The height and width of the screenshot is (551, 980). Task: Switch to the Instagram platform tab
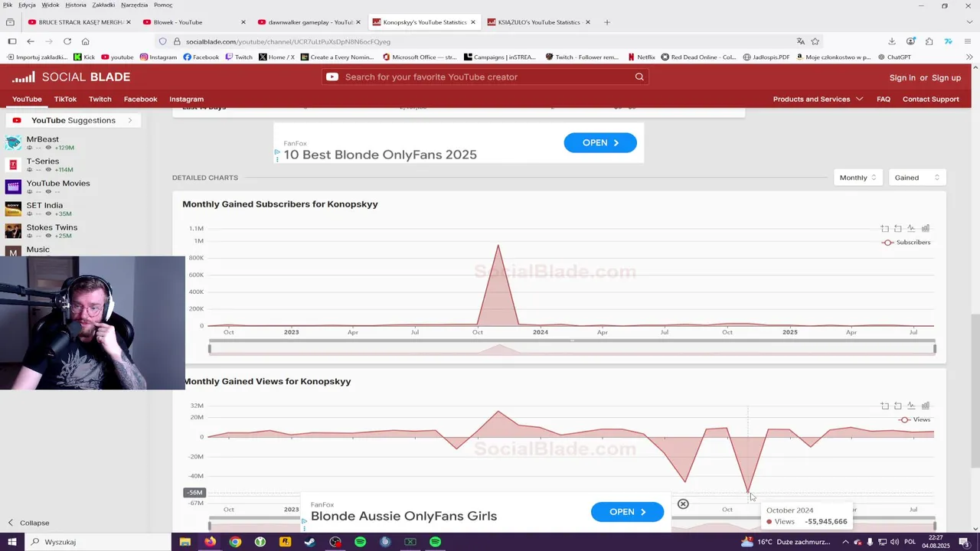click(x=186, y=99)
